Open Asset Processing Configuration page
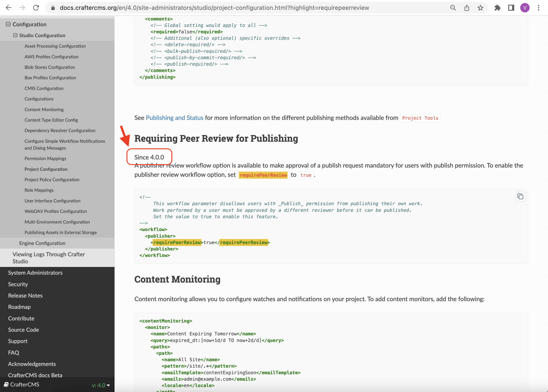The height and width of the screenshot is (392, 548). point(55,46)
